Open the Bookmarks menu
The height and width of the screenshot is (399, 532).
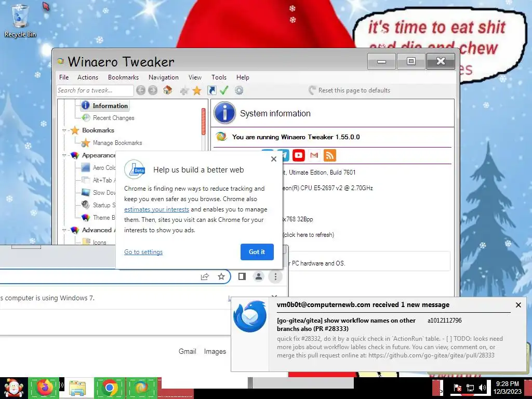pyautogui.click(x=123, y=77)
